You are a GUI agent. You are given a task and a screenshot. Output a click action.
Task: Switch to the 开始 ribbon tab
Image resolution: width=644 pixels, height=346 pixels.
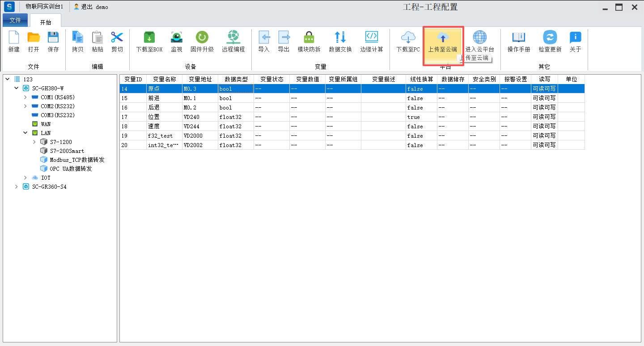click(46, 22)
